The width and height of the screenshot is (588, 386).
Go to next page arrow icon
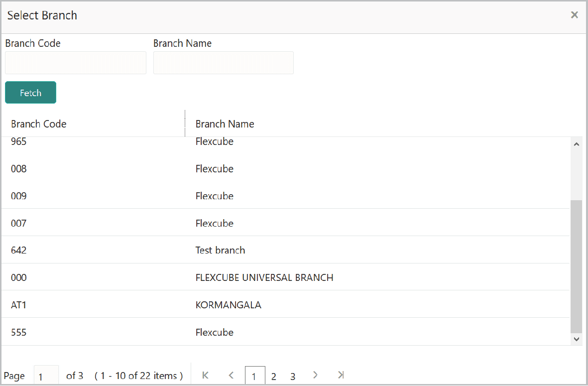pyautogui.click(x=315, y=375)
